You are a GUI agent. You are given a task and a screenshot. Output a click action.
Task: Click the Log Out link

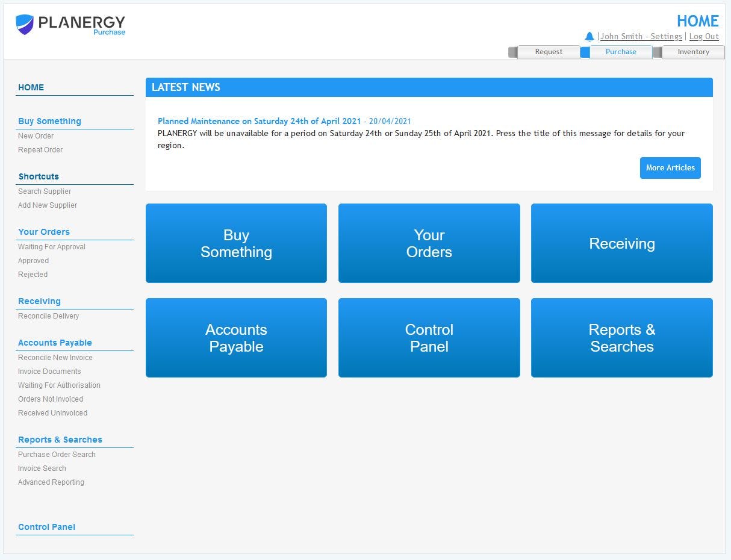pos(703,36)
